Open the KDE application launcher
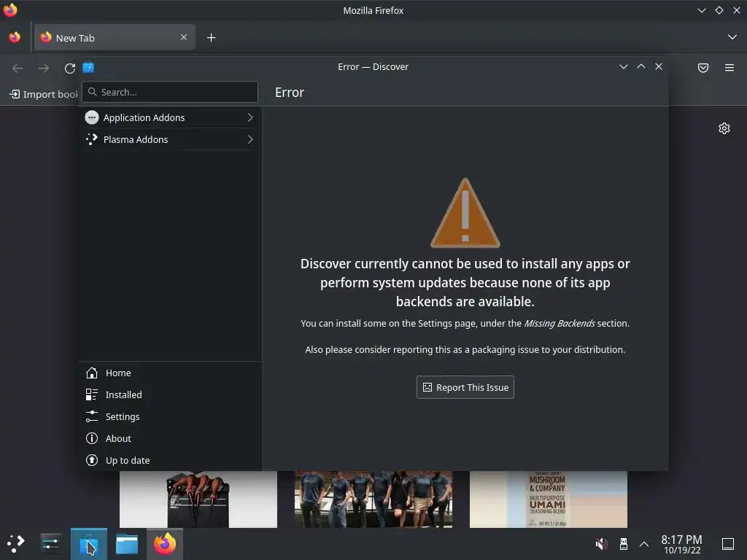Image resolution: width=747 pixels, height=560 pixels. [16, 543]
